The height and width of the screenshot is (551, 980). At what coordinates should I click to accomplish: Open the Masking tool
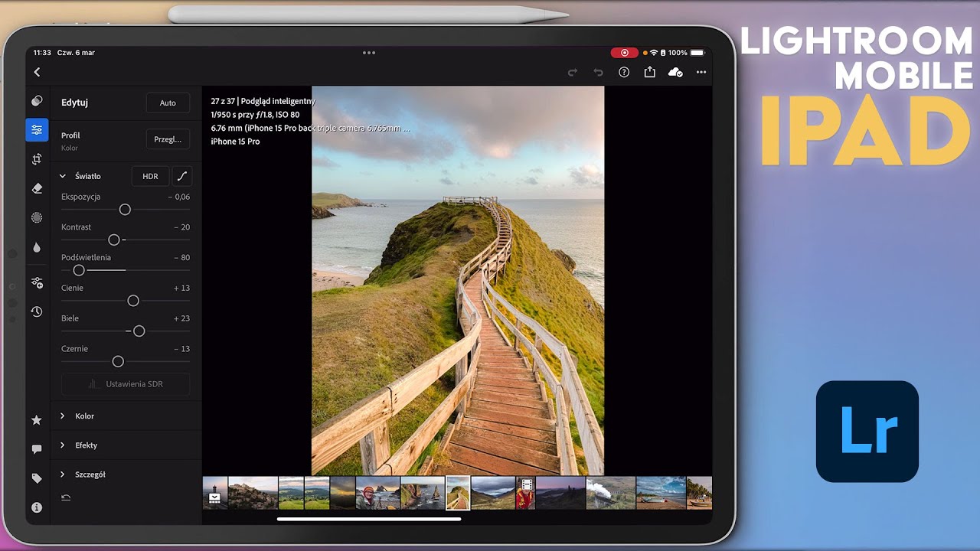tap(37, 218)
